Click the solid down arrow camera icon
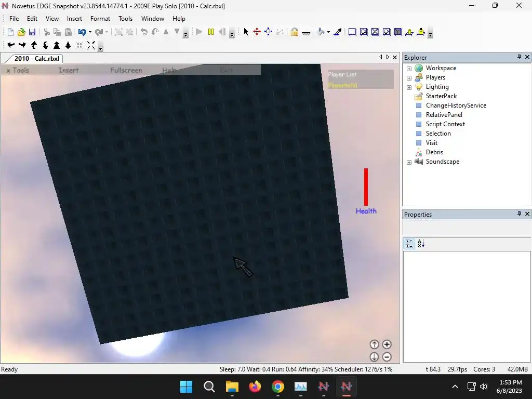 tap(68, 45)
